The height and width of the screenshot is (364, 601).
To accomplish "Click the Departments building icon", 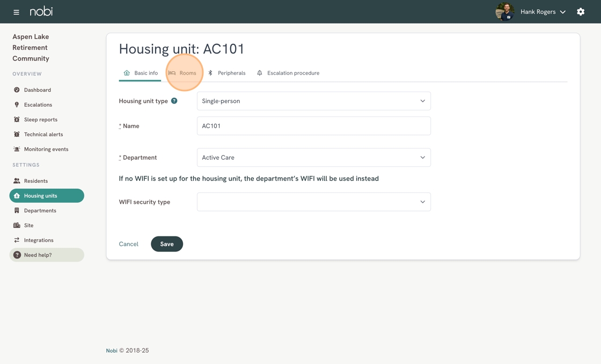I will (17, 211).
